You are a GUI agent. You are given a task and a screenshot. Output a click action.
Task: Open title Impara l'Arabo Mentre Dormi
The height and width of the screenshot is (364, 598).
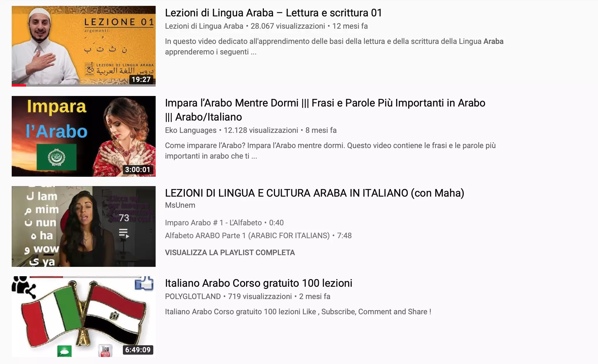[325, 110]
